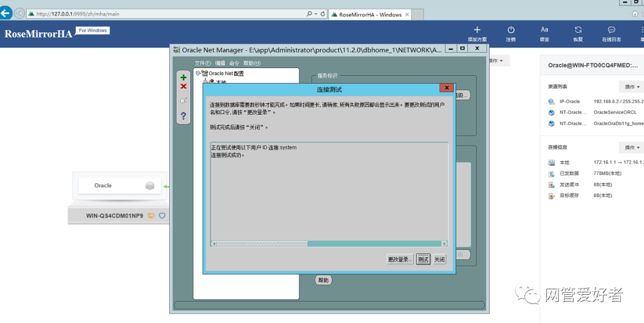Click the browser forward arrow

coord(19,14)
